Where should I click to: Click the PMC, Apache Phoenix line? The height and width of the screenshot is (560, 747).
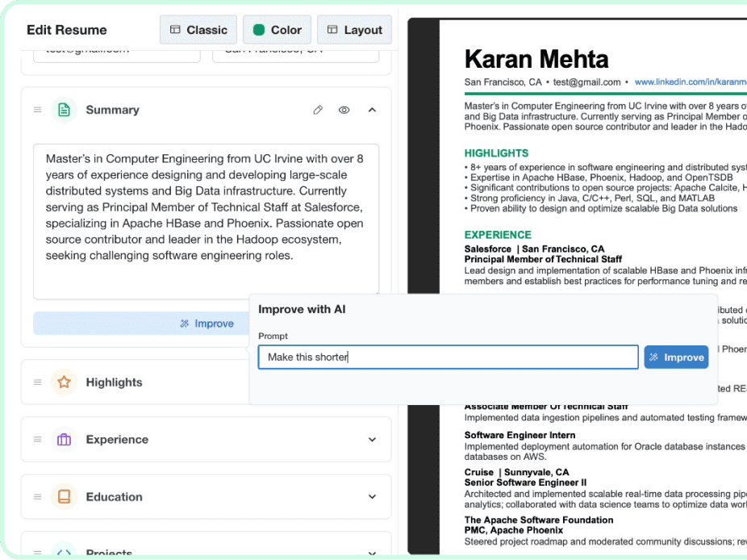click(514, 530)
